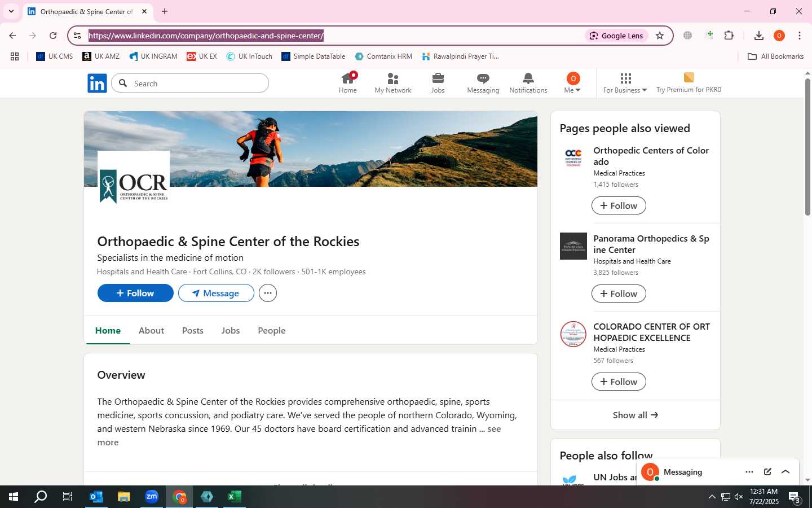Switch to the company Jobs tab
The width and height of the screenshot is (812, 508).
[x=231, y=331]
